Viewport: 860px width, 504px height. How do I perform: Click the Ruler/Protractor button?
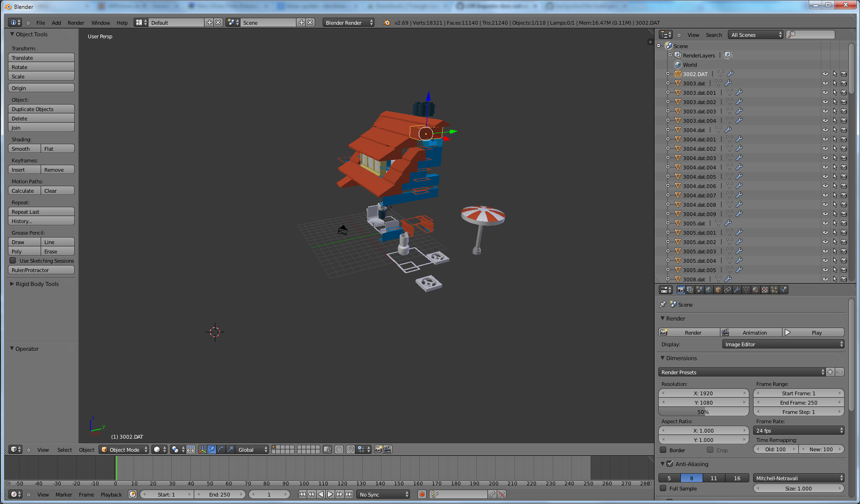(x=41, y=270)
